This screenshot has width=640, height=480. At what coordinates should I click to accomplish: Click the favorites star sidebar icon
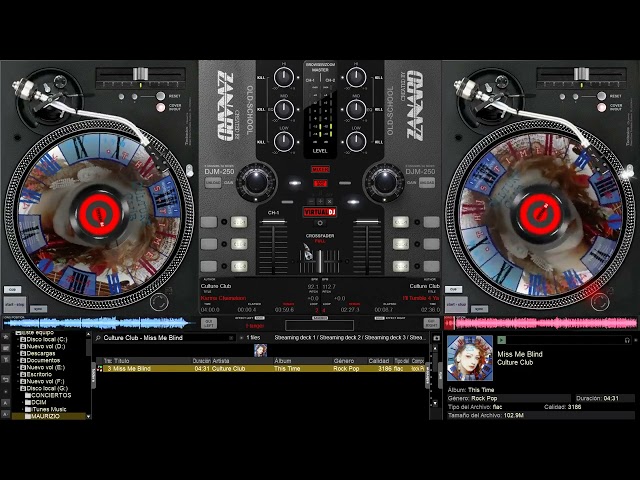6,337
